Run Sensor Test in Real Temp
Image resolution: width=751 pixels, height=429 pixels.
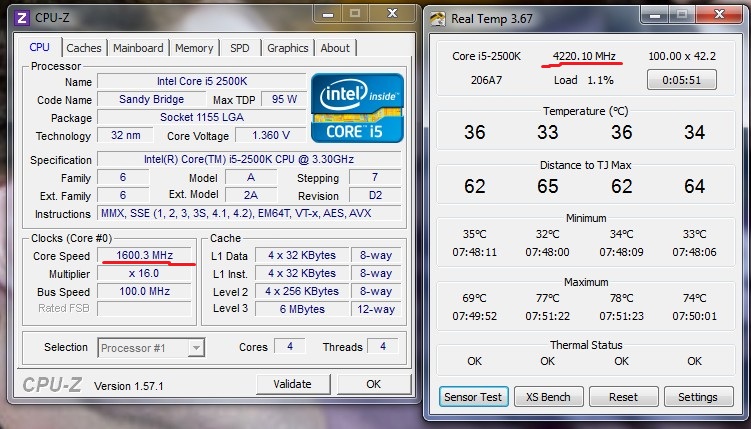coord(473,397)
